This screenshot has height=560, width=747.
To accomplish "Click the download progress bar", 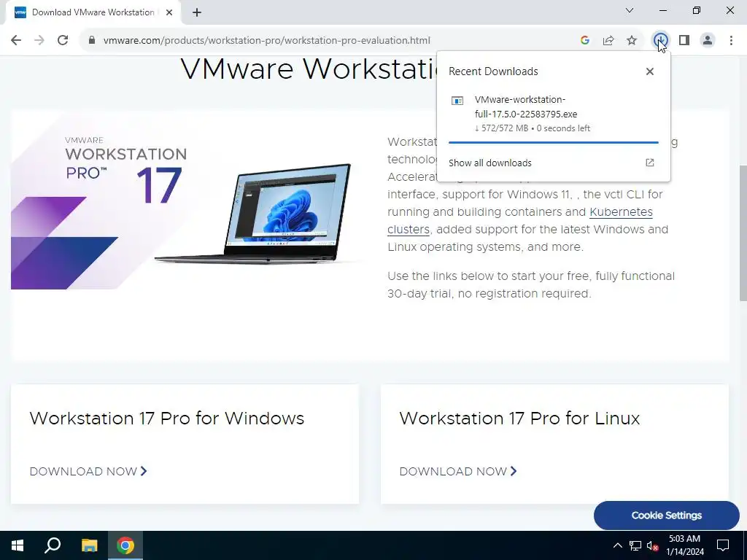I will click(x=554, y=142).
